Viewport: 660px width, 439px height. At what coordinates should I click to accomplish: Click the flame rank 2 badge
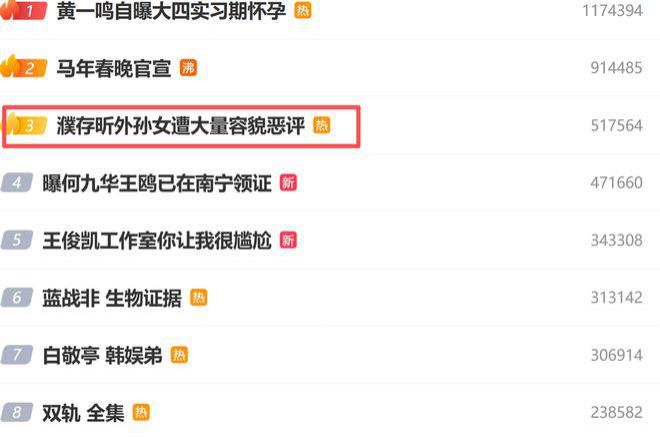point(24,68)
